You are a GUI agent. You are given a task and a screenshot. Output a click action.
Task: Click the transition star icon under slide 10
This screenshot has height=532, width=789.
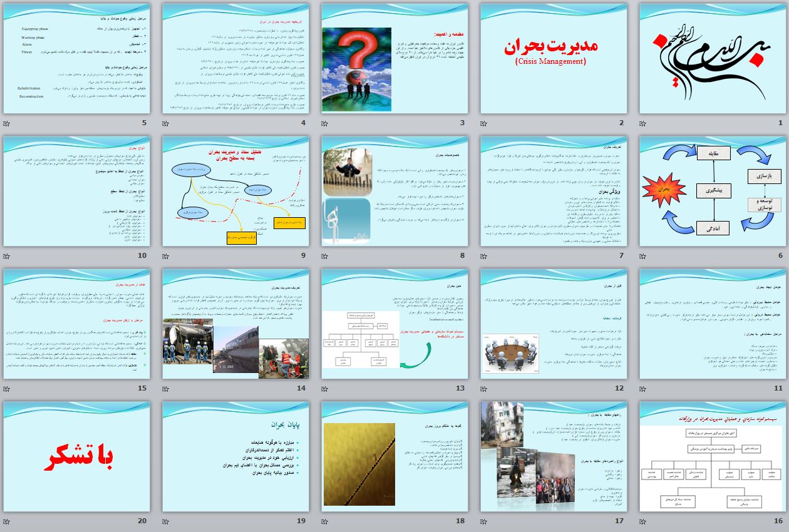tap(6, 256)
